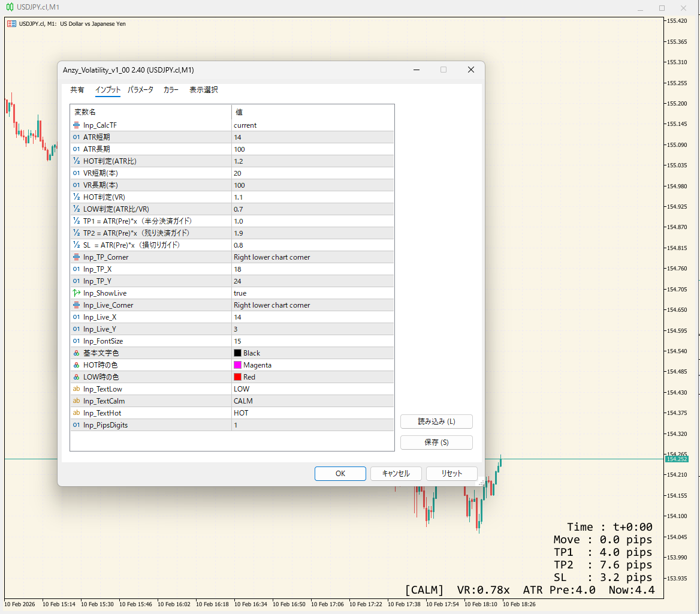Click the リセット button
Screen dimensions: 700x614
(451, 474)
